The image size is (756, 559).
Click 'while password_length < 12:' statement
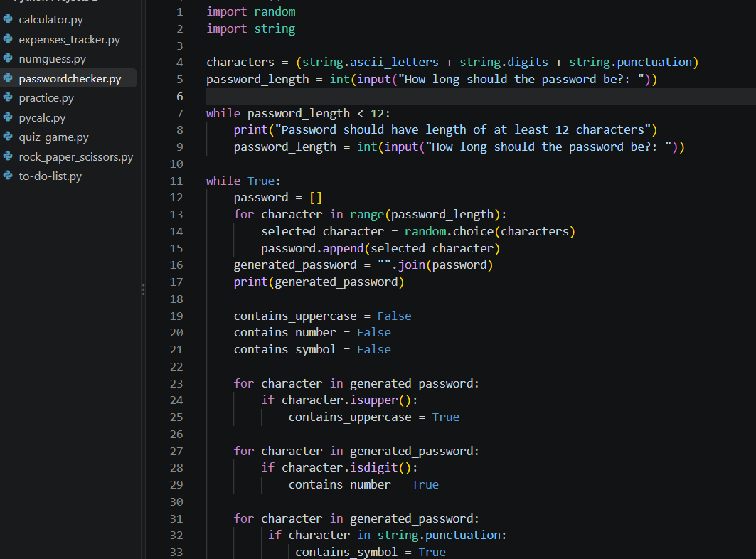pyautogui.click(x=298, y=113)
